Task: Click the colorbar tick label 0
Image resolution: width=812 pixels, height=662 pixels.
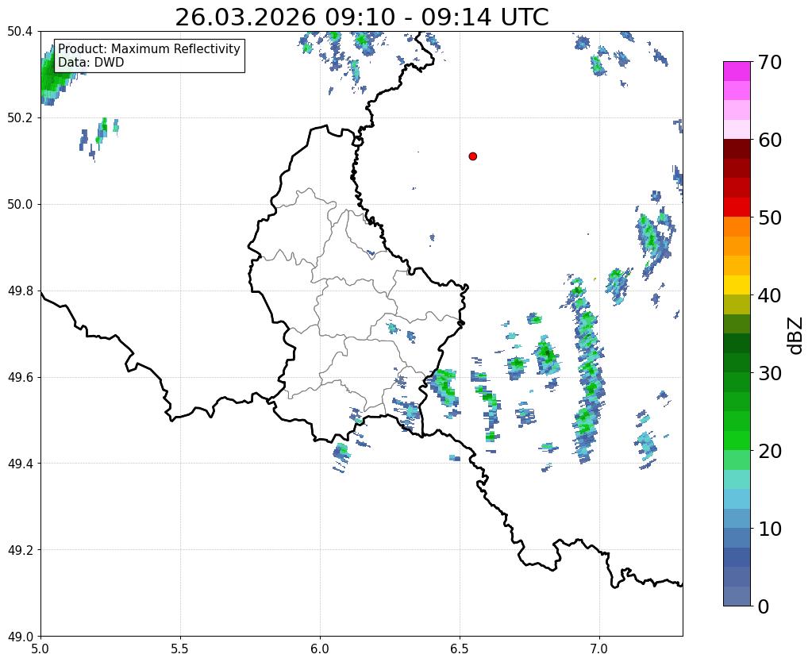Action: click(764, 606)
